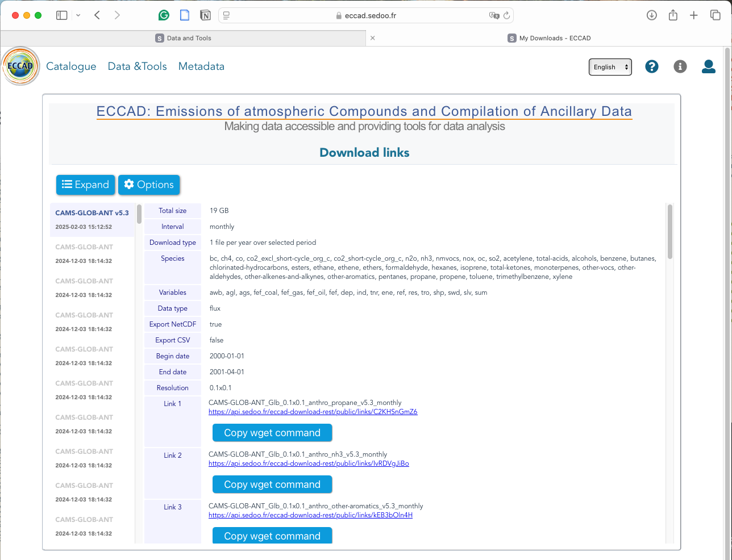Viewport: 732px width, 560px height.
Task: Open the Catalogue menu
Action: [71, 66]
